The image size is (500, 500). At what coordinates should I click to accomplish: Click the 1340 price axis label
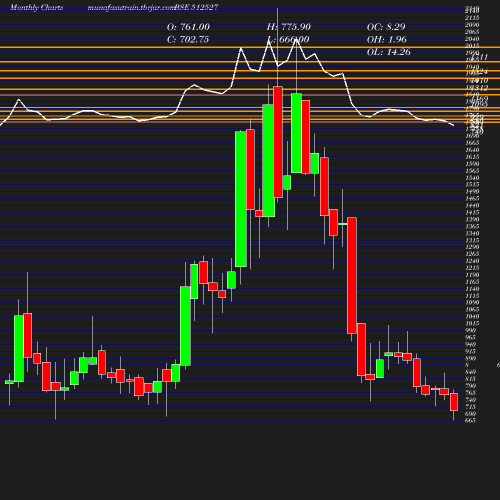point(472,233)
